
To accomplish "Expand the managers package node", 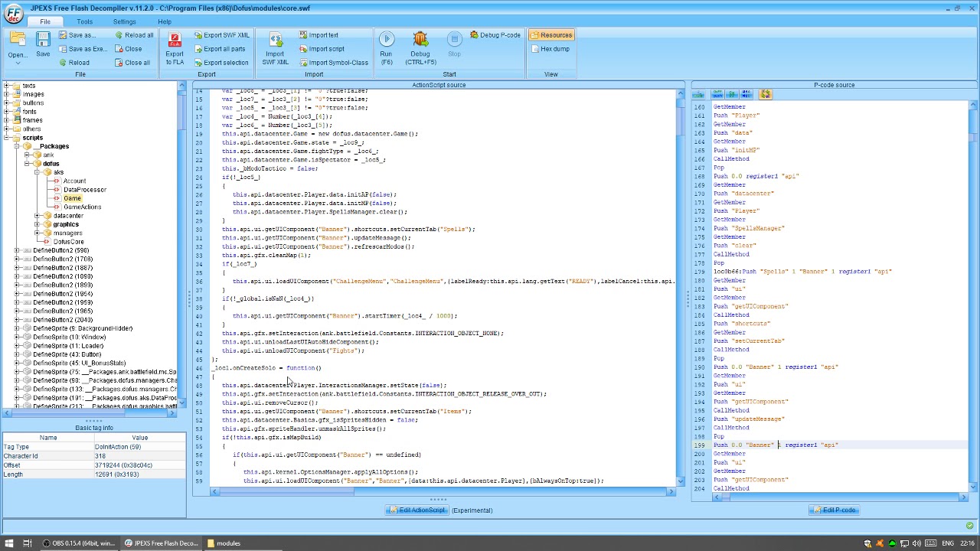I will (x=38, y=233).
